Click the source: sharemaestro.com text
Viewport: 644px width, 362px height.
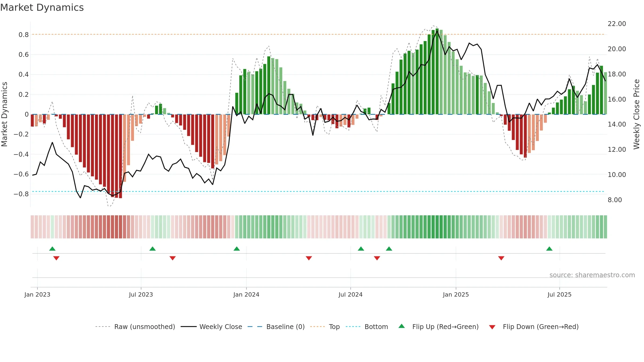pos(592,275)
